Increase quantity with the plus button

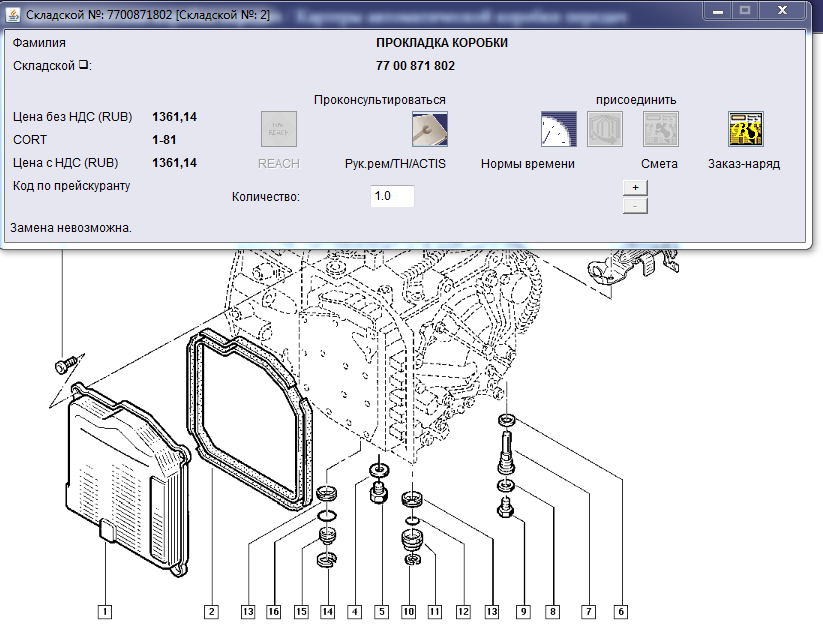coord(635,187)
